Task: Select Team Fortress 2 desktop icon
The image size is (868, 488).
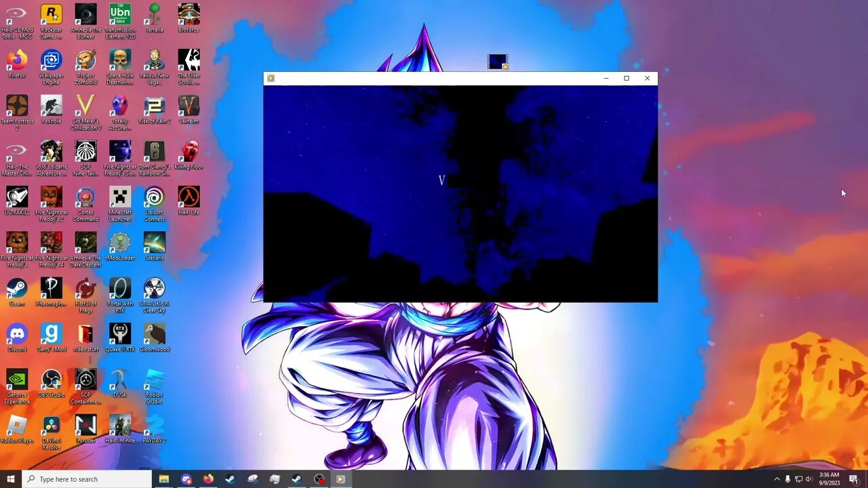Action: tap(17, 113)
